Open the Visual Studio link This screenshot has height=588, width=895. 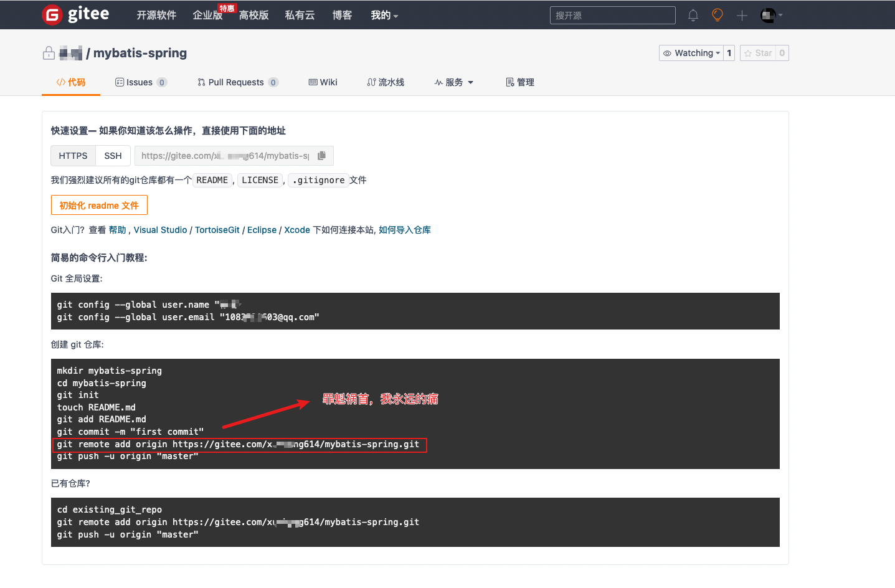(160, 230)
